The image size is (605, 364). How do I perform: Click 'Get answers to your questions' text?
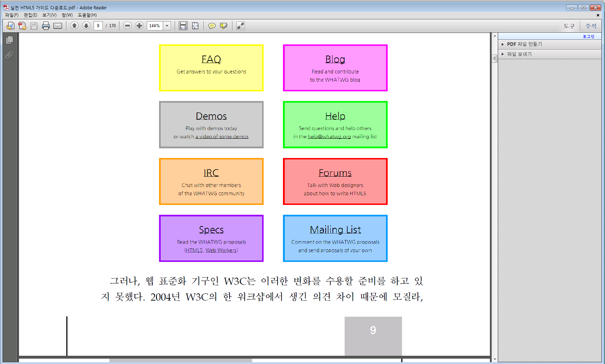(211, 72)
